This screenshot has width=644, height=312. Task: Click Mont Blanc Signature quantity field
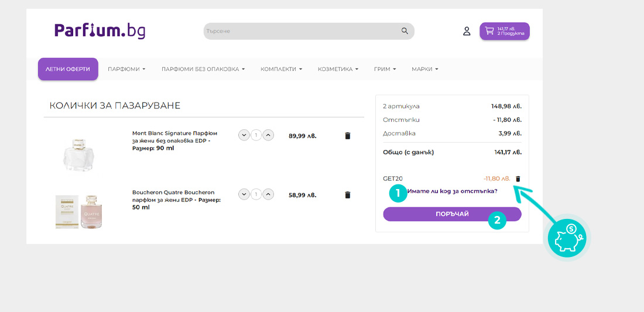point(256,135)
